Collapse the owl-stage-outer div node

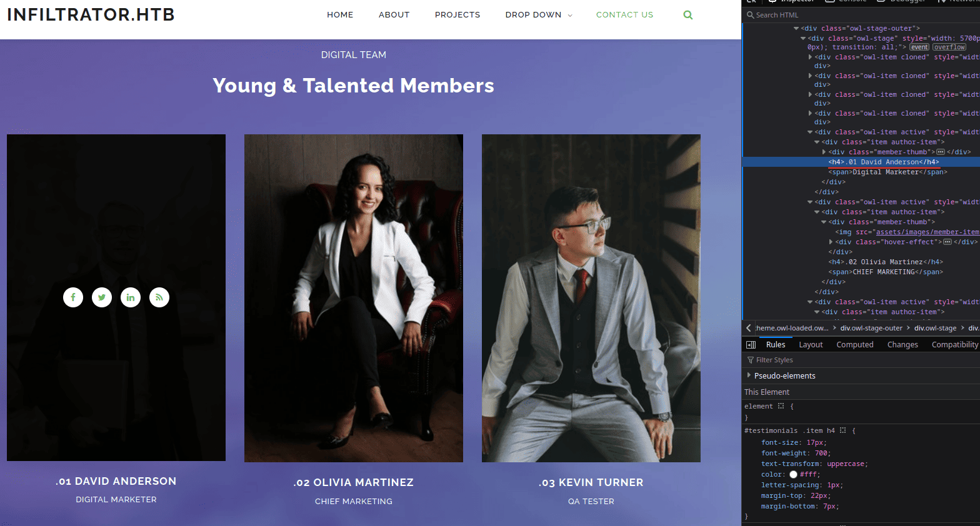click(796, 28)
